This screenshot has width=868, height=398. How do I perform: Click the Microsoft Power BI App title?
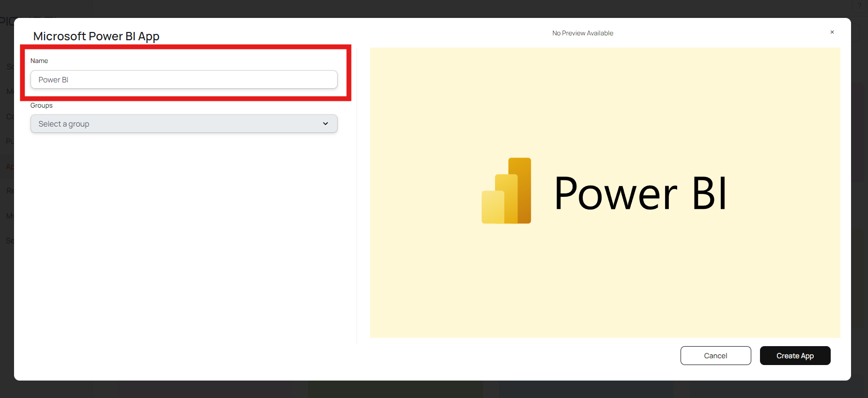(x=96, y=36)
